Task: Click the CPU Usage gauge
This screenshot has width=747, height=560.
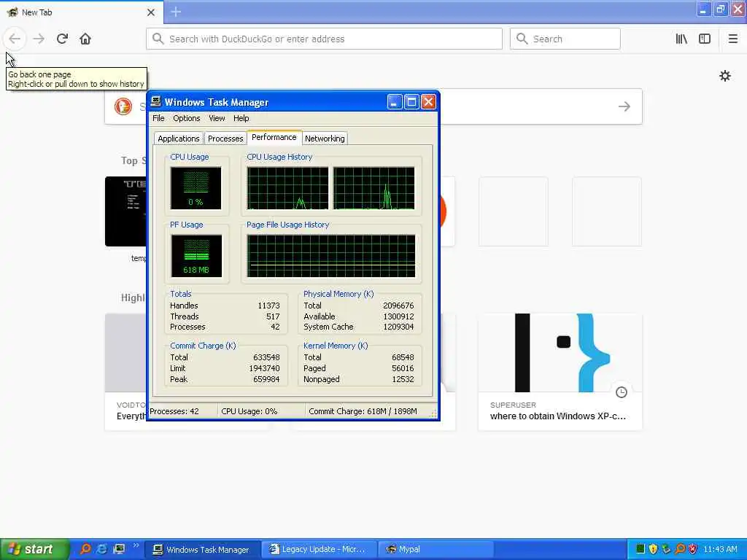Action: point(196,187)
